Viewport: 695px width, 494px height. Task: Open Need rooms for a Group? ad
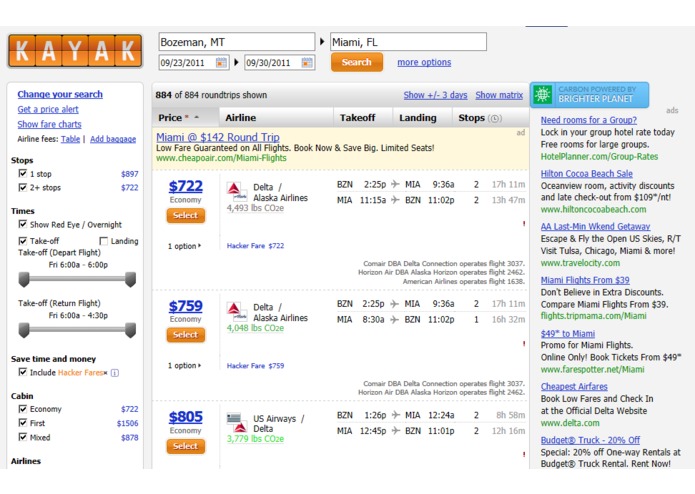coord(589,120)
